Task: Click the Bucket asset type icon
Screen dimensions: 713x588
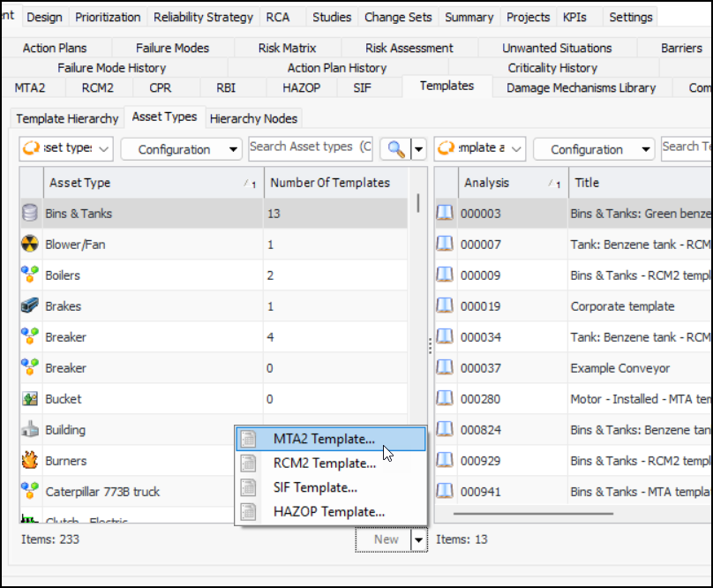Action: (x=31, y=399)
